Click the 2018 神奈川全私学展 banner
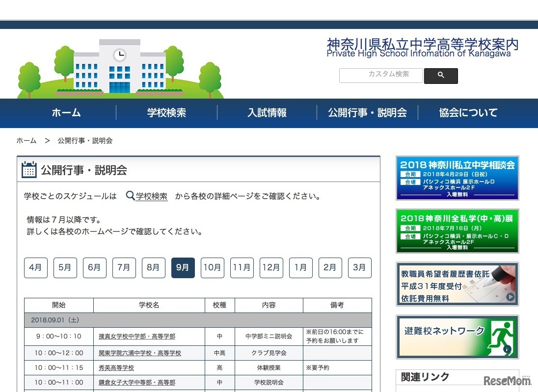This screenshot has width=538, height=392. coord(457,231)
